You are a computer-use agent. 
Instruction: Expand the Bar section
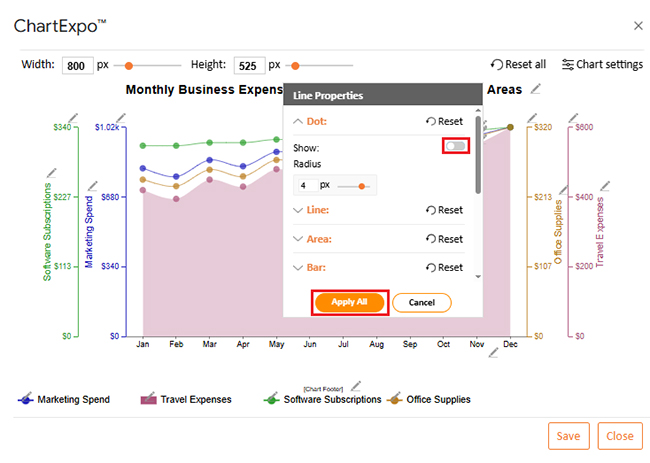[298, 267]
